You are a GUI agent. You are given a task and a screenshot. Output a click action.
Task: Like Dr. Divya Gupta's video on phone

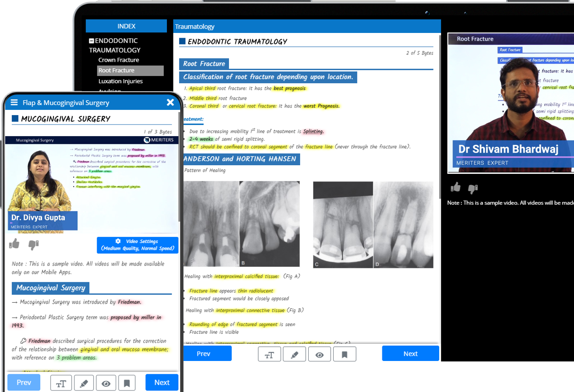14,244
